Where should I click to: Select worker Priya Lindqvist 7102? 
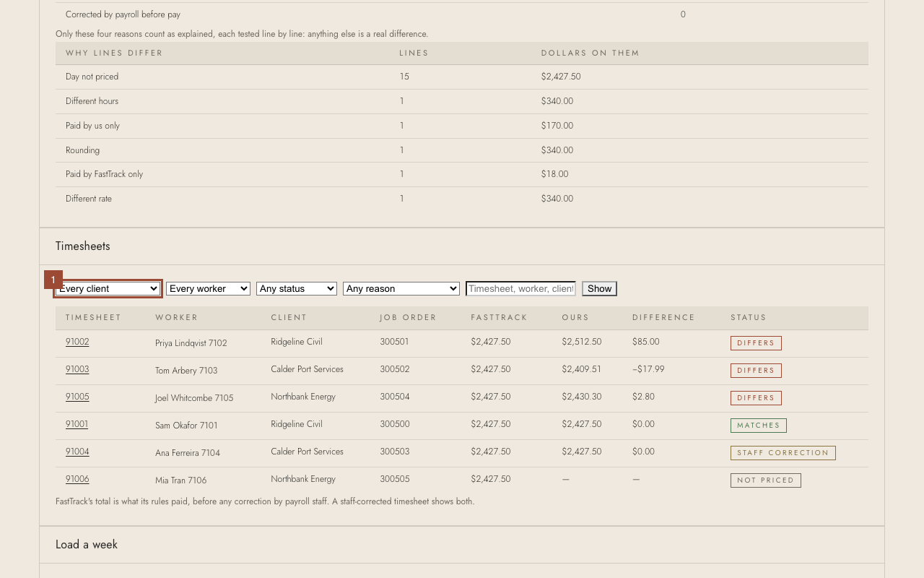(x=191, y=343)
